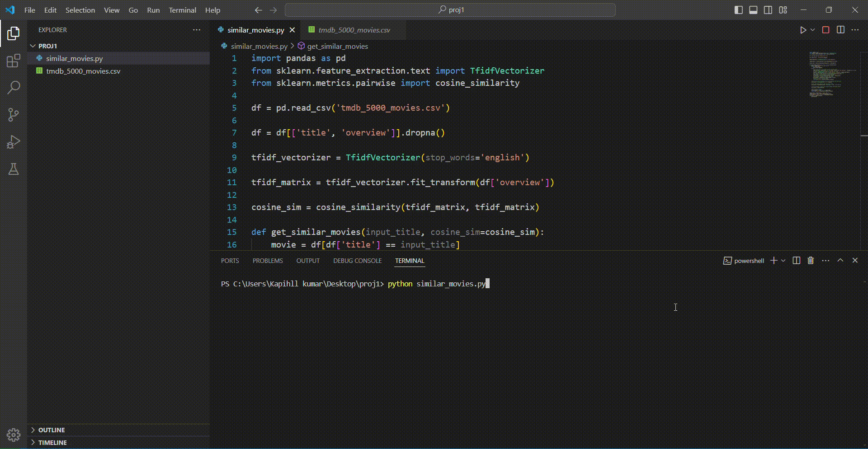Select the similar_movies.py editor tab
Viewport: 868px width, 449px height.
click(256, 30)
